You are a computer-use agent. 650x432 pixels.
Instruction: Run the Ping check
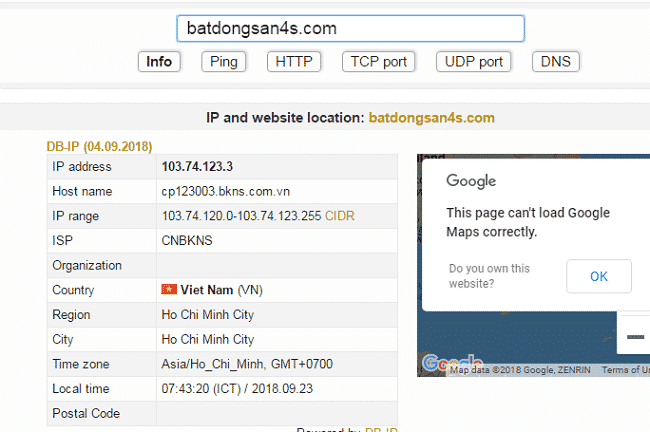224,62
